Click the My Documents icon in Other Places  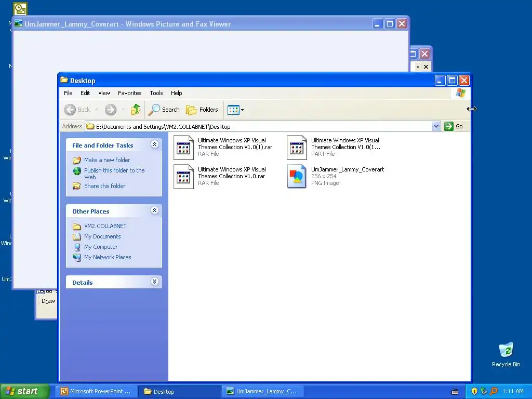click(77, 236)
